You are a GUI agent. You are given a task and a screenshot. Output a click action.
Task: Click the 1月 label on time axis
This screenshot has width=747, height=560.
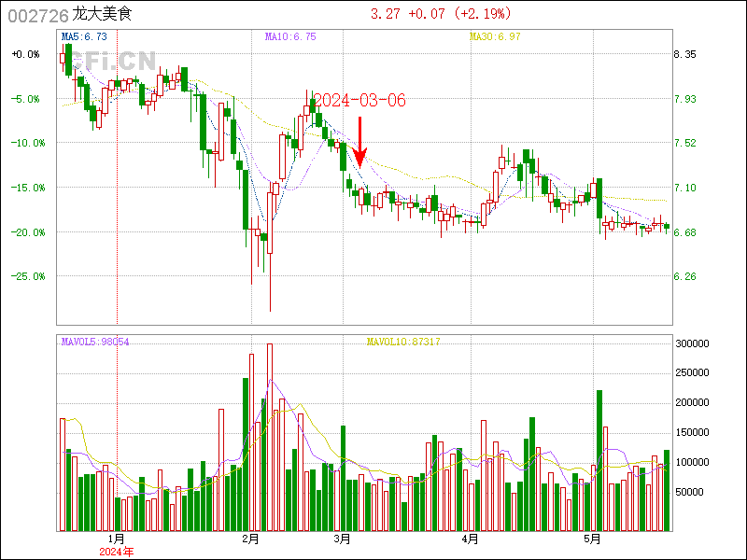pos(116,539)
